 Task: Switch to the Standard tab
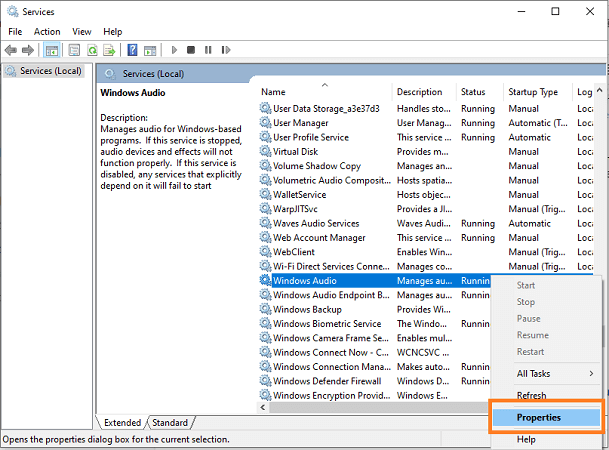[x=170, y=422]
